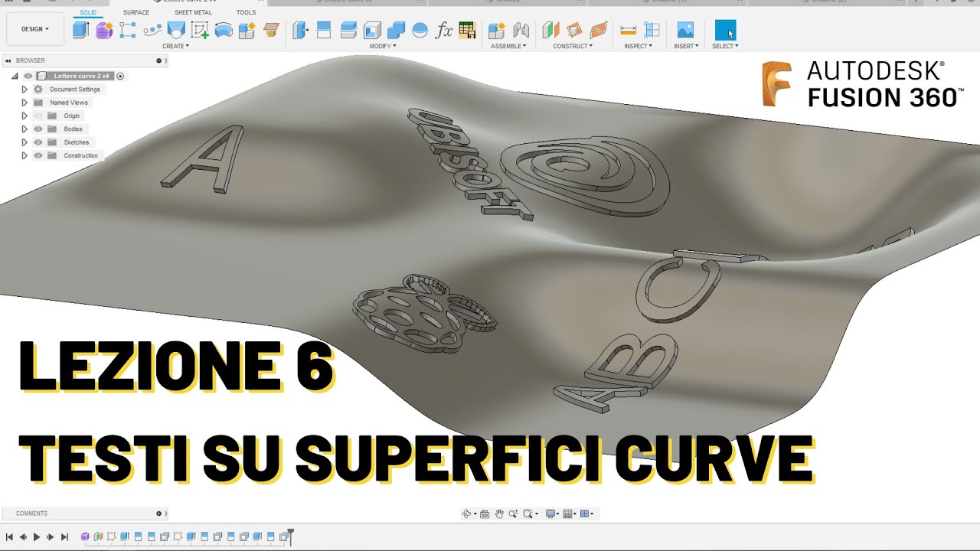Image resolution: width=980 pixels, height=551 pixels.
Task: Show the hidden Origin folder eye
Action: tap(38, 116)
